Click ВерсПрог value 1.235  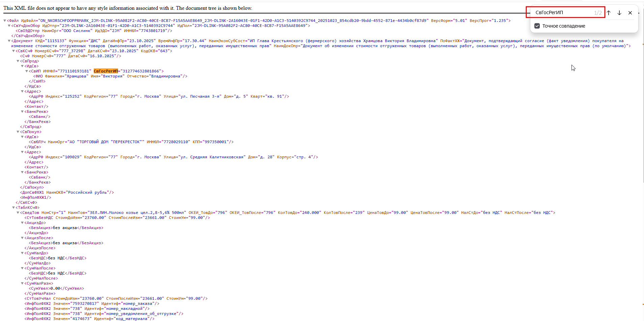[x=500, y=21]
